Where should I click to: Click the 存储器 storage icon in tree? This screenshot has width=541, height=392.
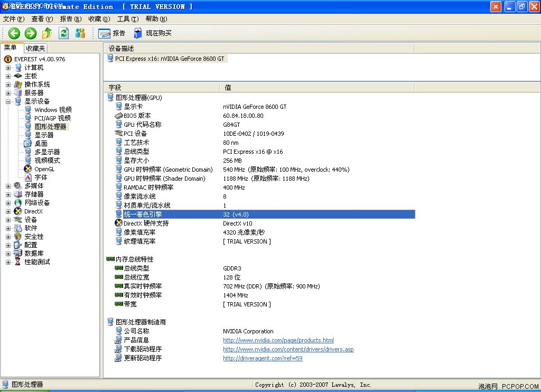click(x=18, y=194)
